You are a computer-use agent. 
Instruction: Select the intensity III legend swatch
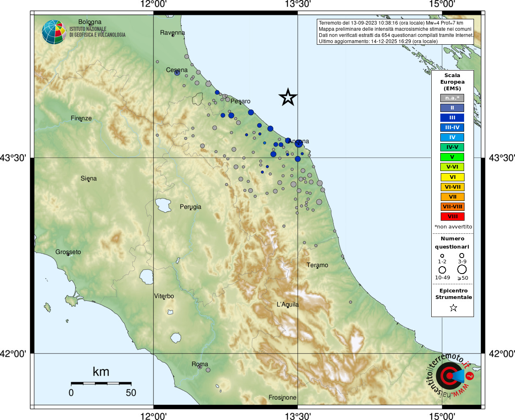(452, 118)
